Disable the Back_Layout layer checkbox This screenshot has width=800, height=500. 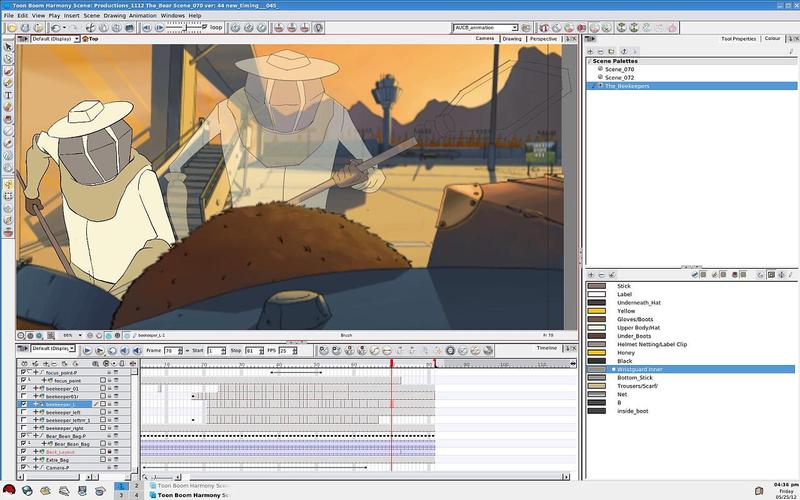tap(23, 452)
